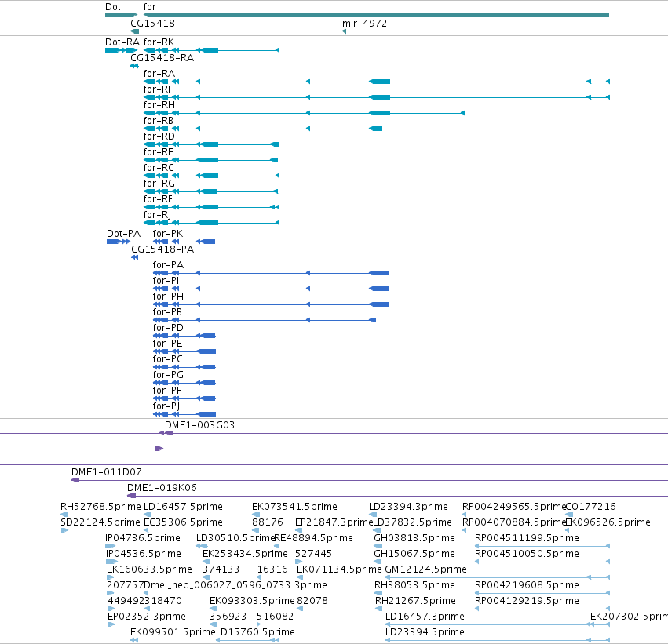This screenshot has width=668, height=644.
Task: Open the RP004511199.5prime EST label
Action: click(527, 538)
